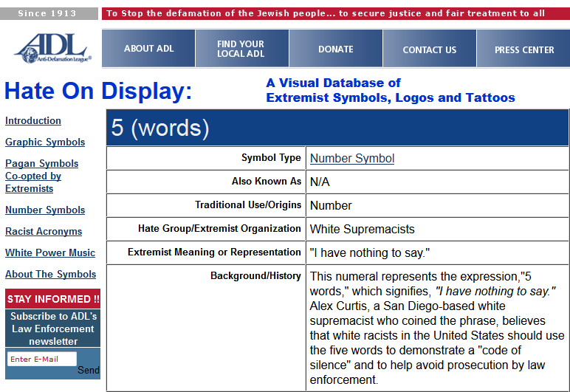Click the Hate On Display heading

(98, 91)
